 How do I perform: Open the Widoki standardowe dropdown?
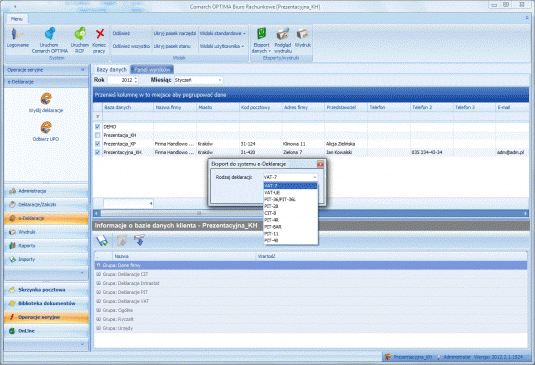tap(222, 33)
